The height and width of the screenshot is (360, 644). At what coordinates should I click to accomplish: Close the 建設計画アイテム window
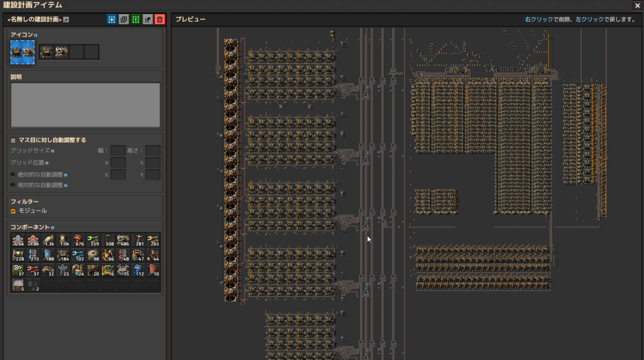637,5
